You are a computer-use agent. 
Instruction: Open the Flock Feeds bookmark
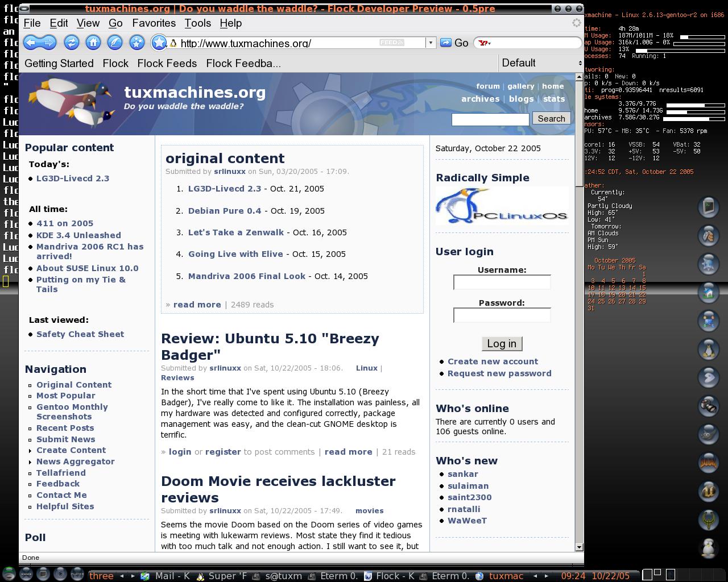tap(167, 64)
